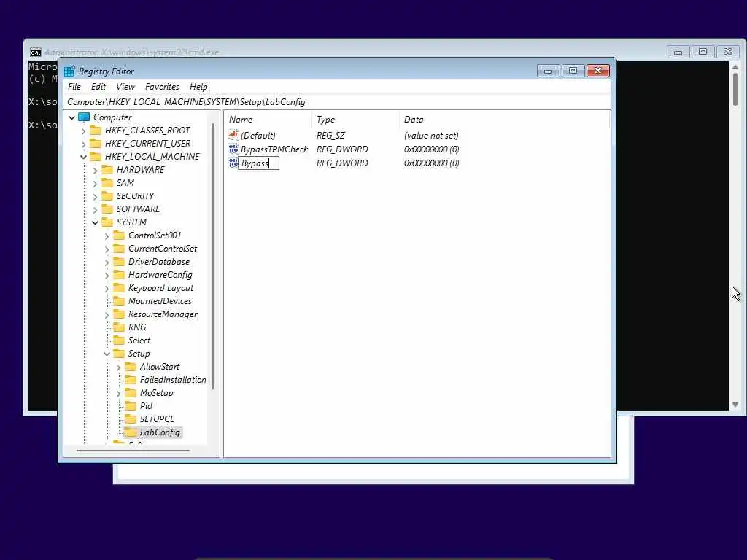The height and width of the screenshot is (560, 747).
Task: Click the cmd.exe title bar icon
Action: point(36,52)
